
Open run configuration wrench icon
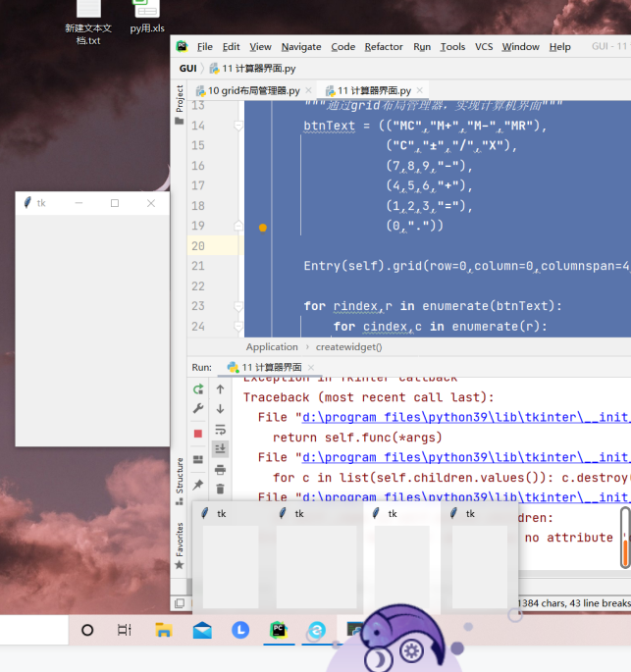[198, 408]
